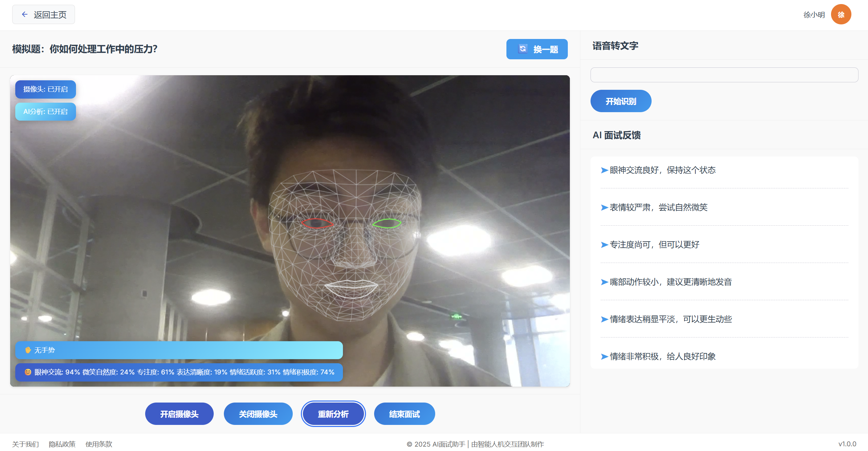
Task: Click 情绪活跃度: 31% metric
Action: 255,372
